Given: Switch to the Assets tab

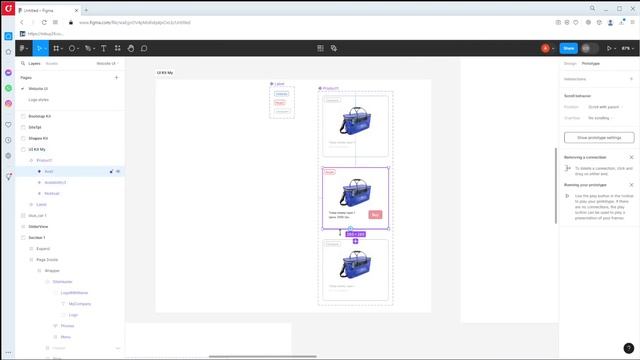Looking at the screenshot, I should (52, 63).
